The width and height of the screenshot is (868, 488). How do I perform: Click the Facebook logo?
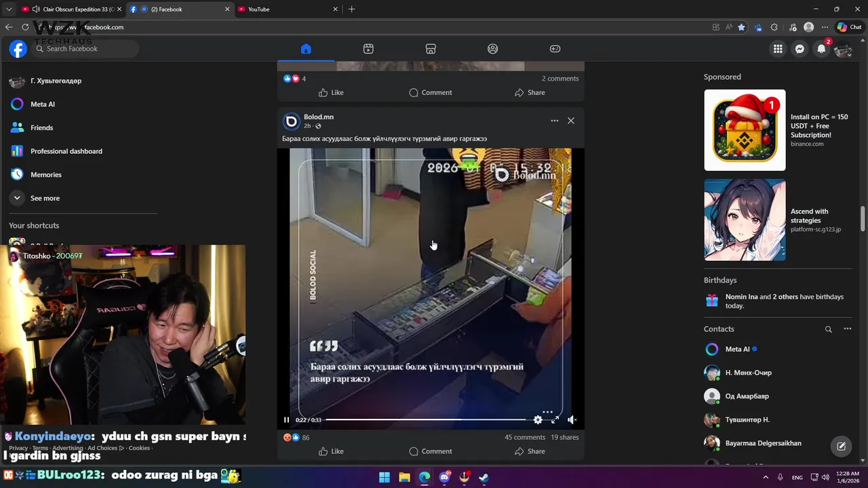point(18,49)
